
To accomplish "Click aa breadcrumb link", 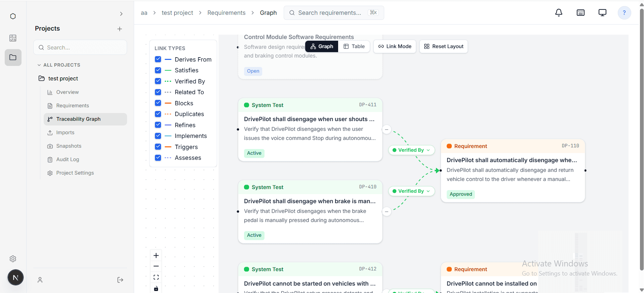I will coord(144,13).
